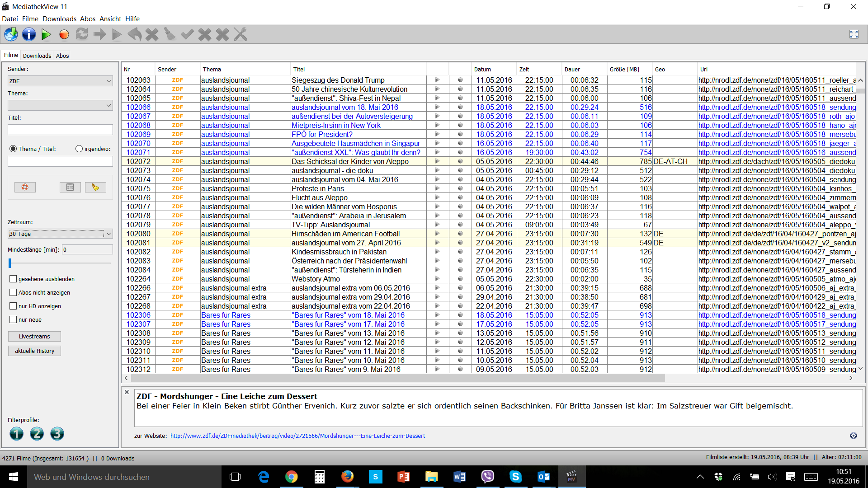Image resolution: width=868 pixels, height=488 pixels.
Task: Open the Abos menu in menu bar
Action: click(88, 19)
